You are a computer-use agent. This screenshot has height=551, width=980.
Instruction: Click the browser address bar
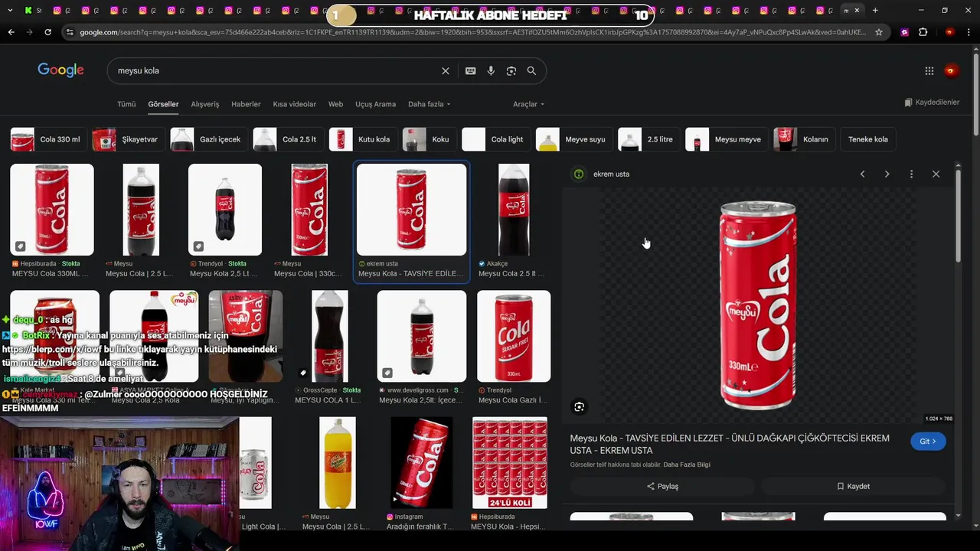pyautogui.click(x=473, y=32)
